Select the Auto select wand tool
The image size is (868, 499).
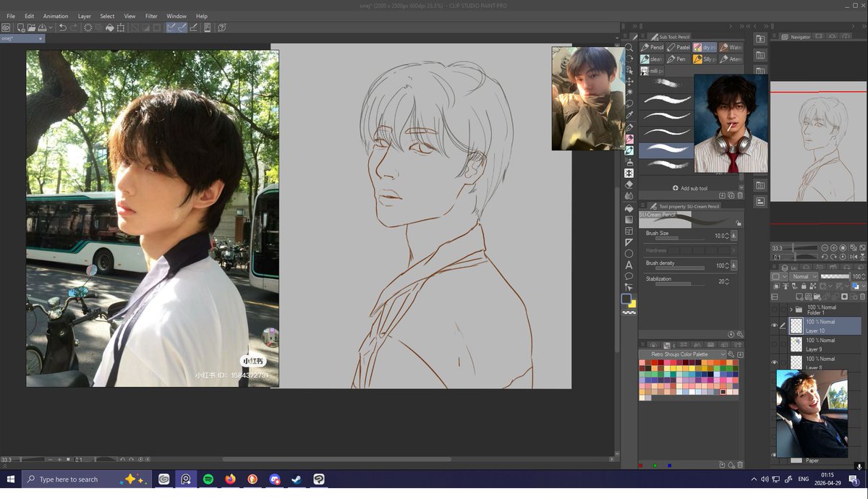coord(629,92)
